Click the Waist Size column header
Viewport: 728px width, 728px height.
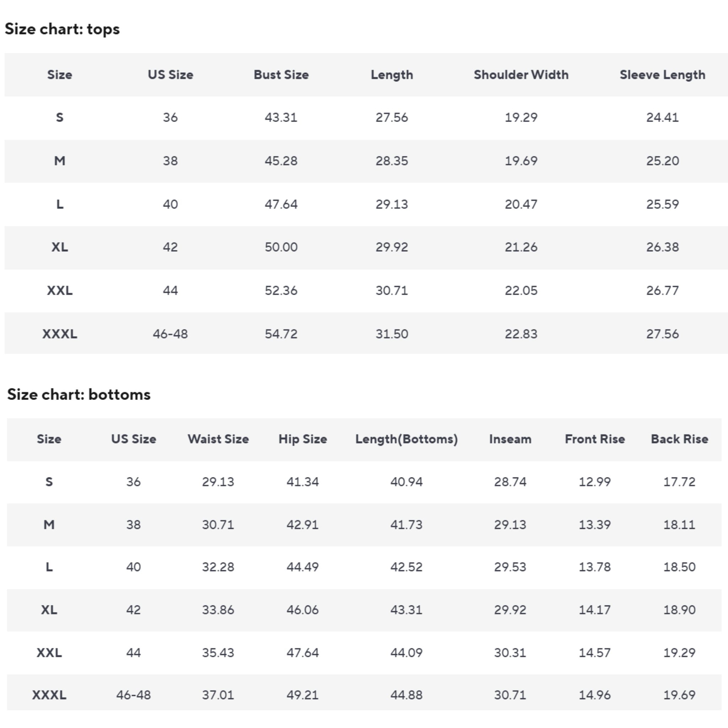(x=218, y=439)
